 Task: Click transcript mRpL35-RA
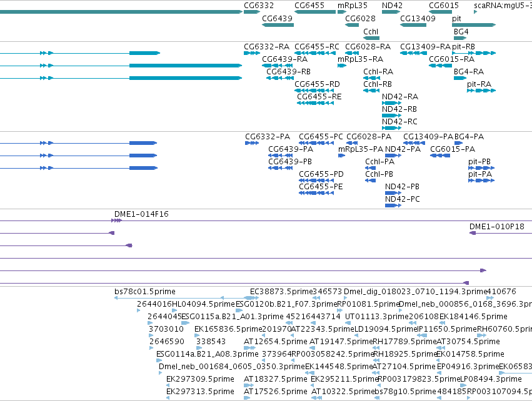tap(360, 59)
